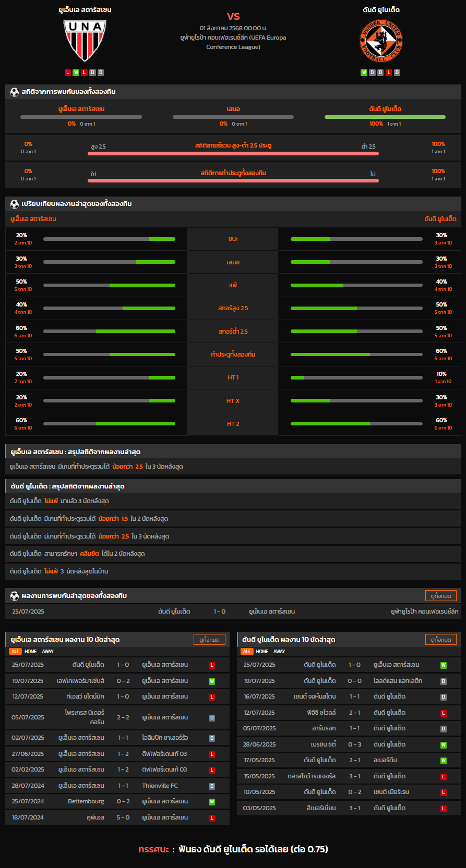This screenshot has height=868, width=466.
Task: Click L badge on Dundee row dated 03/05/2025
Action: 444,809
